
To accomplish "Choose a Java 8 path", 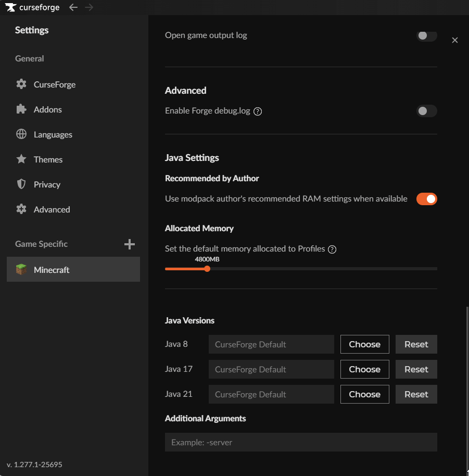I will pyautogui.click(x=365, y=344).
